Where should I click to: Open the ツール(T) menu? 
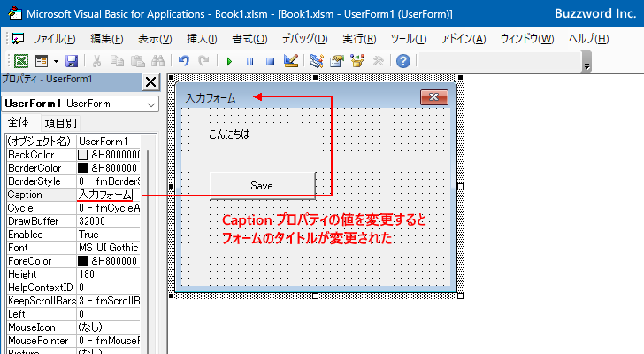[x=409, y=39]
